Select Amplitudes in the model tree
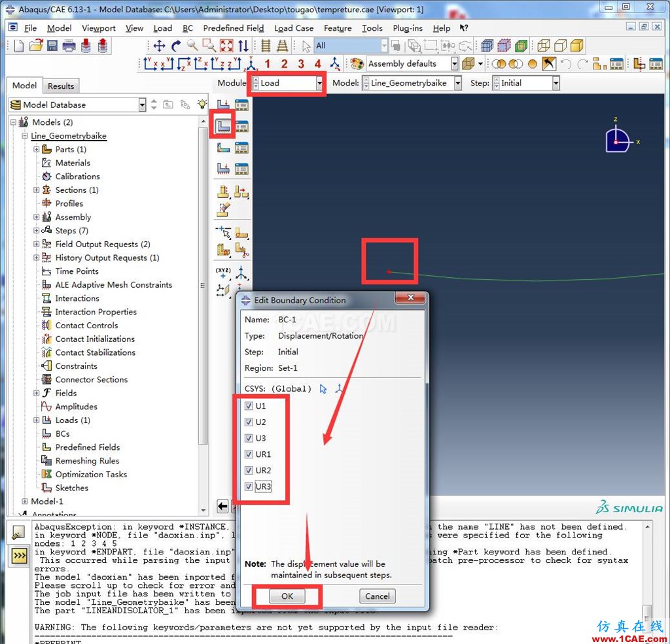 pyautogui.click(x=76, y=407)
